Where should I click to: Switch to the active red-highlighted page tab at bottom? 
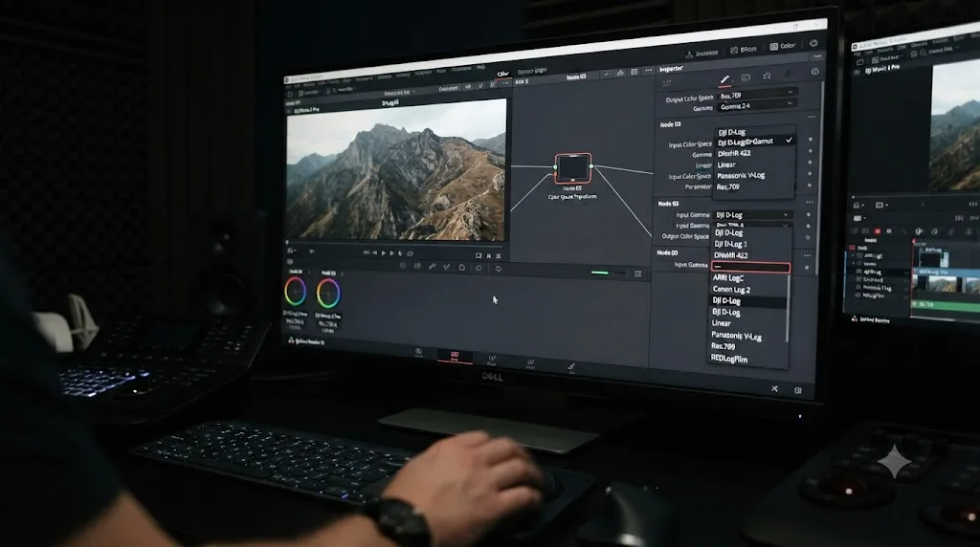(455, 357)
